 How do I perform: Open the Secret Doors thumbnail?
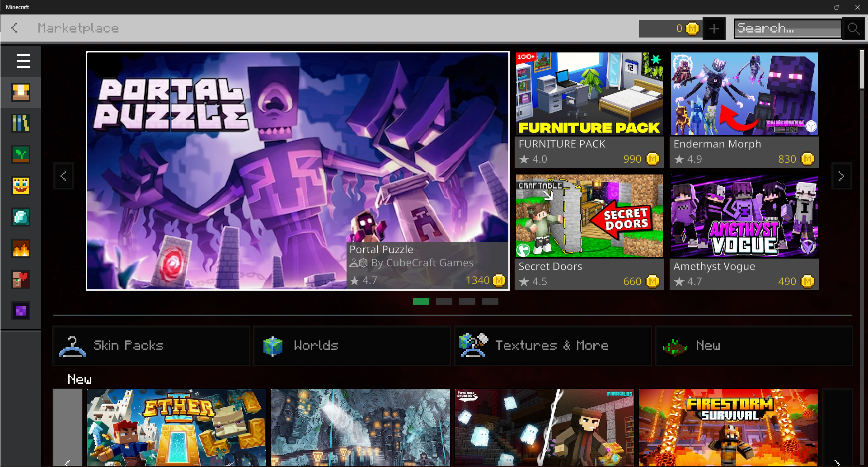tap(589, 216)
